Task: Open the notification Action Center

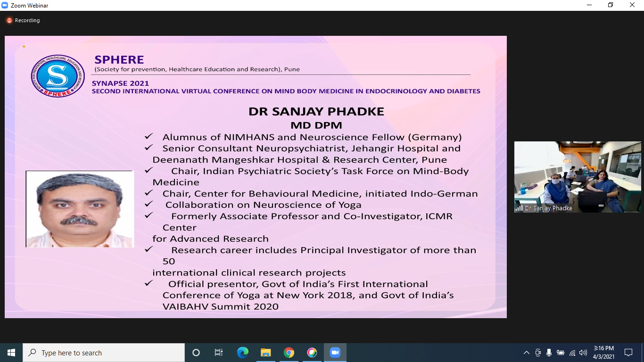Action: [x=628, y=353]
